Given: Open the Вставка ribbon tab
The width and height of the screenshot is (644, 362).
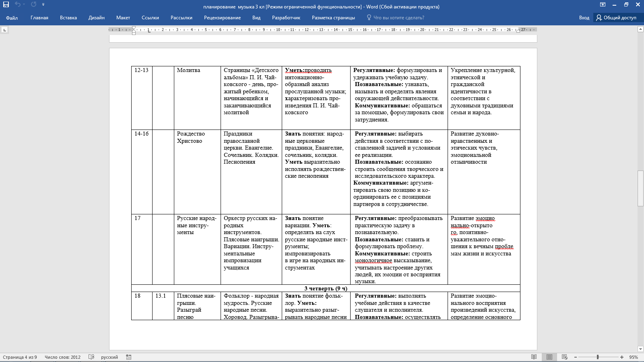Looking at the screenshot, I should click(68, 18).
